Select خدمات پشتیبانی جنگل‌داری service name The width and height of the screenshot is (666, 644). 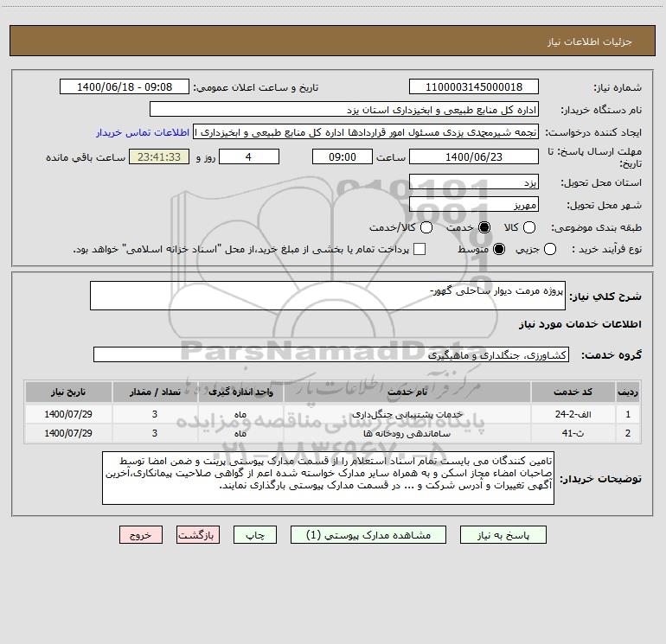[407, 414]
